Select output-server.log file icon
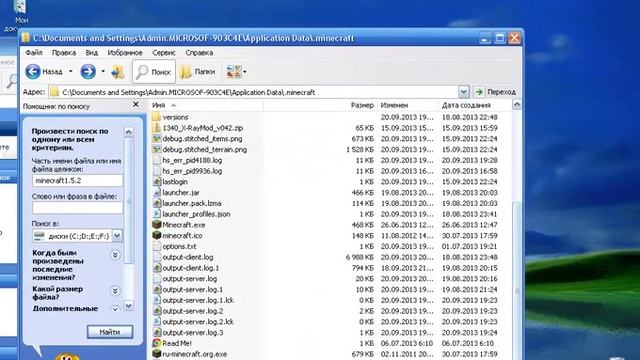Image resolution: width=640 pixels, height=360 pixels. 156,279
